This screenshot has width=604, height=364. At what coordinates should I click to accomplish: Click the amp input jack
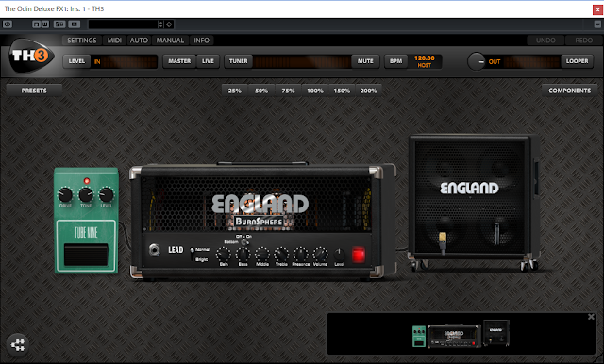pos(155,250)
